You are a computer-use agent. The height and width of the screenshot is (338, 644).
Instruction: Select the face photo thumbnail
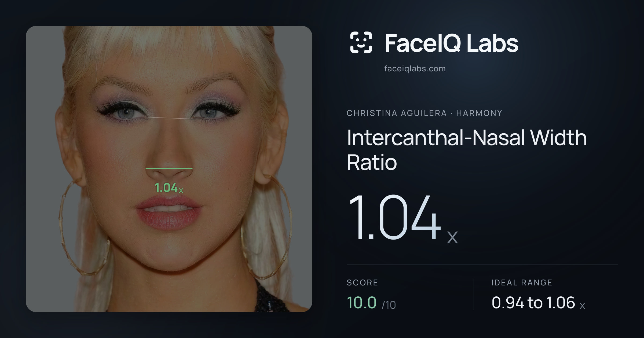pos(169,169)
